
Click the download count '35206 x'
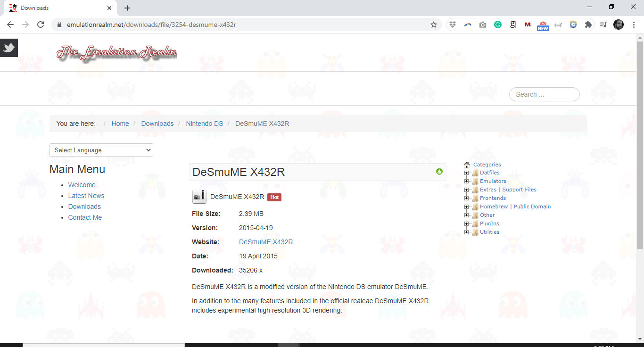(251, 270)
